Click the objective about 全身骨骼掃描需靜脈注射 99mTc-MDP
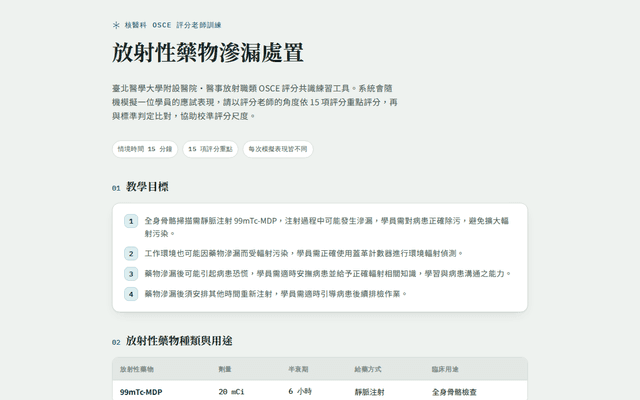 327,227
